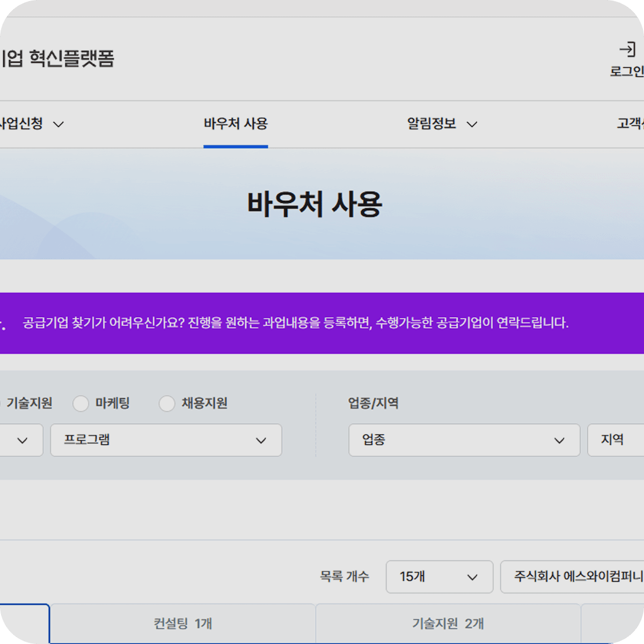Image resolution: width=644 pixels, height=644 pixels.
Task: Open the 업종 dropdown
Action: click(x=464, y=440)
